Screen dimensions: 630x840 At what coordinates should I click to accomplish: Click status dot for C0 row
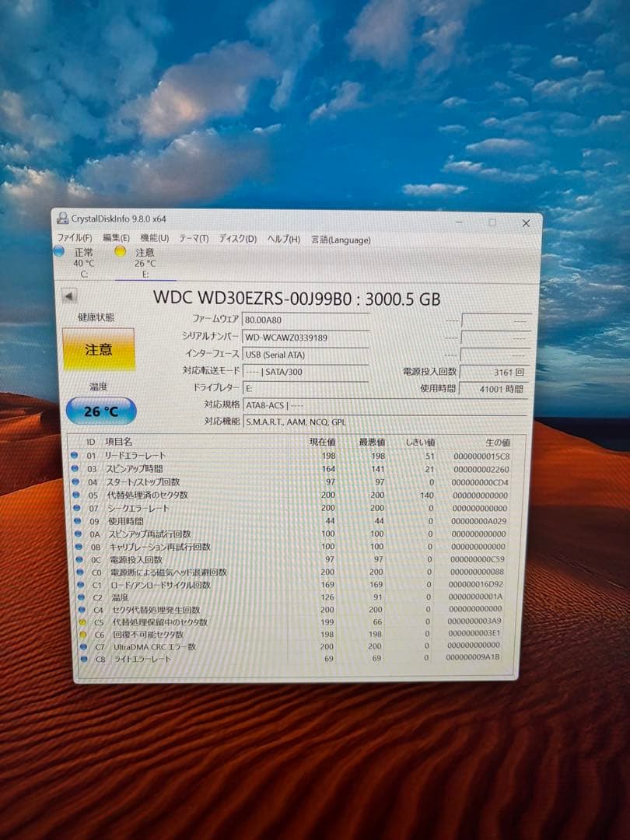80,572
